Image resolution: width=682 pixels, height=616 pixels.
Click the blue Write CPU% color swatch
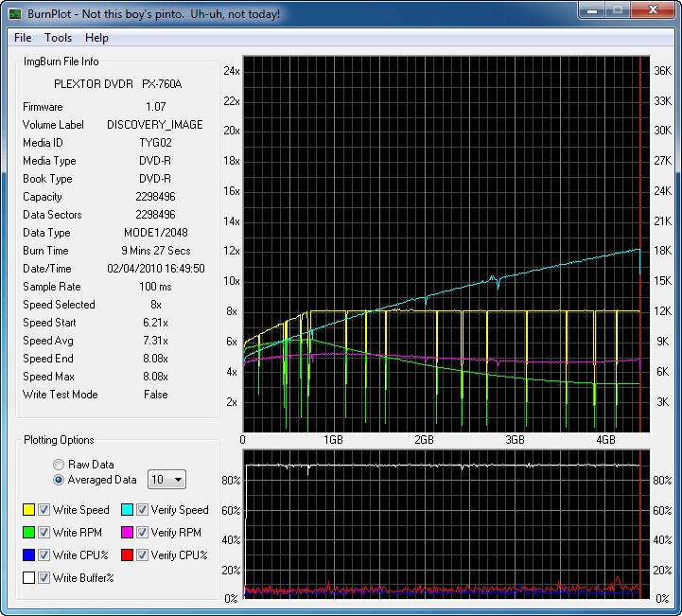(x=28, y=555)
